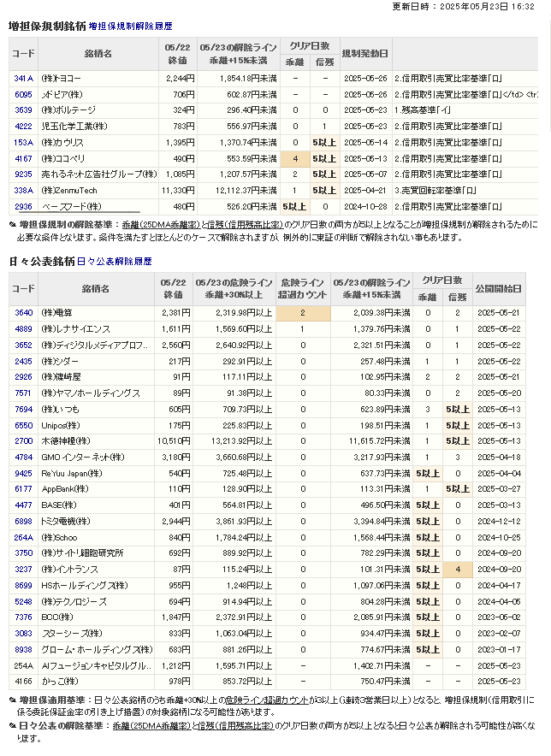This screenshot has width=551, height=756.
Task: Open stock code 5248 link
Action: point(23,602)
